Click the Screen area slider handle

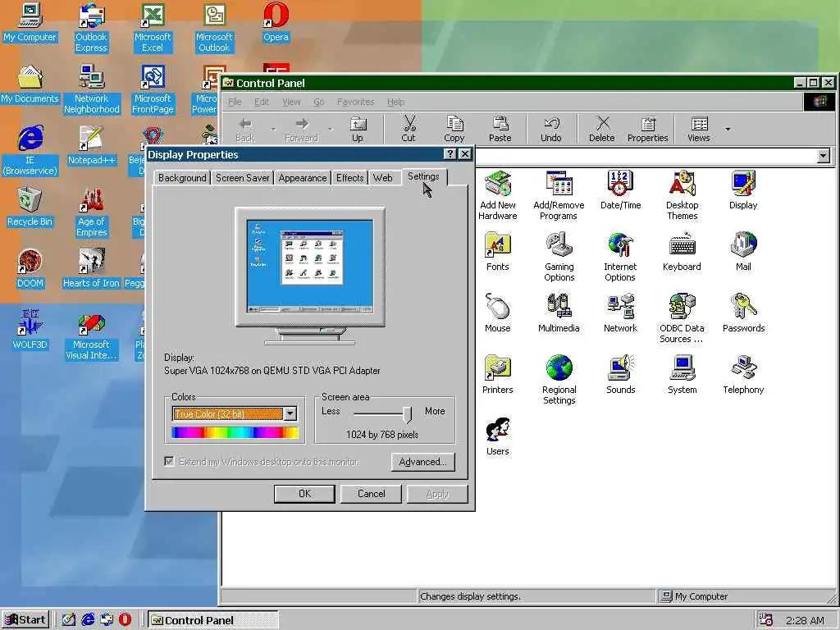coord(408,414)
